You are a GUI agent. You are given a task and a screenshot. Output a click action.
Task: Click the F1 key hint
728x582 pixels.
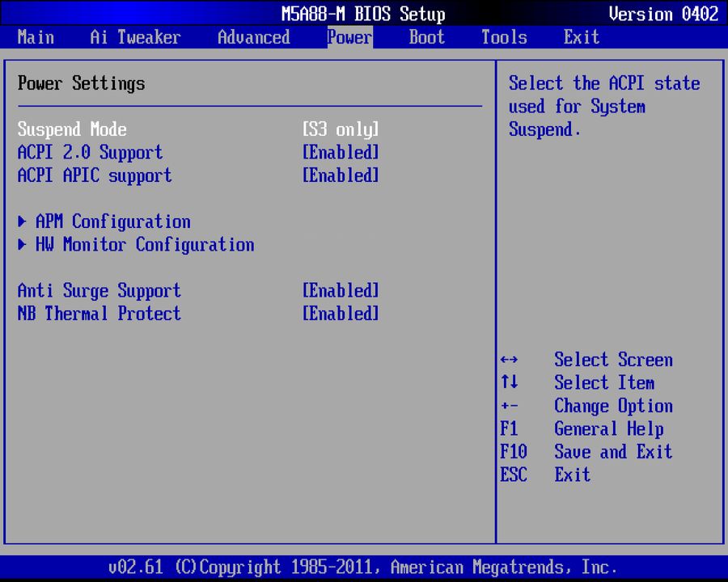pyautogui.click(x=509, y=428)
